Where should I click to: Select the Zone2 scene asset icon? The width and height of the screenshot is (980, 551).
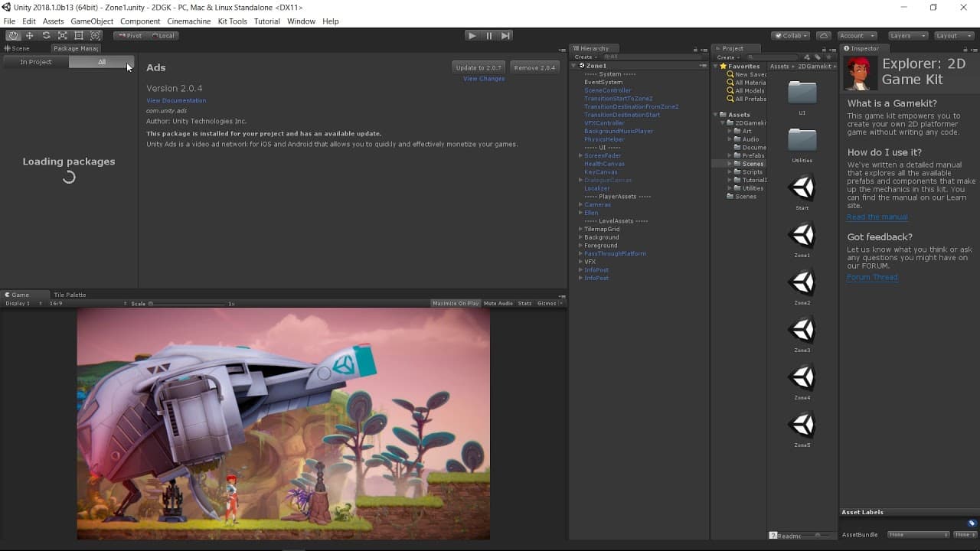click(802, 282)
